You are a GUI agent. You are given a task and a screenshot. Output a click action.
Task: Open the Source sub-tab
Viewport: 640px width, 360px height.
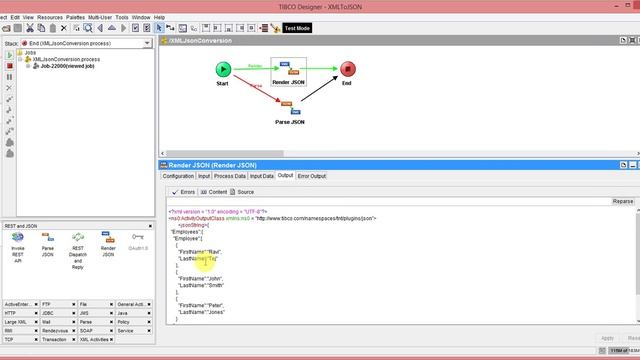[242, 192]
